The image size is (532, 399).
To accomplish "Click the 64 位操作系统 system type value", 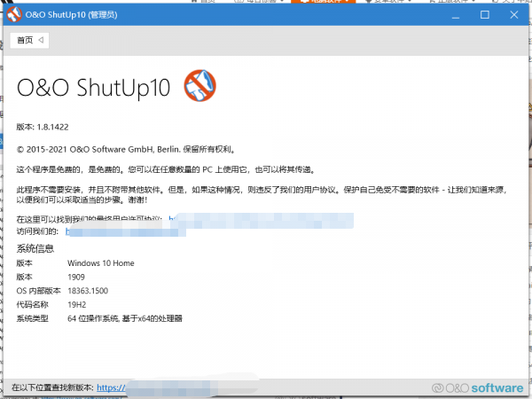I will pos(125,318).
